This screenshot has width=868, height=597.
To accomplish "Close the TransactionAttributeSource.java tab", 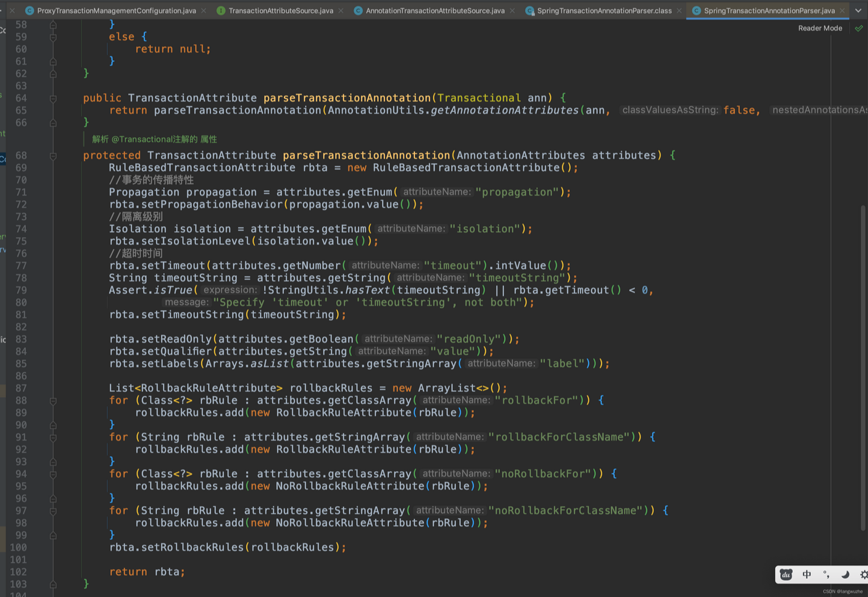I will click(340, 11).
